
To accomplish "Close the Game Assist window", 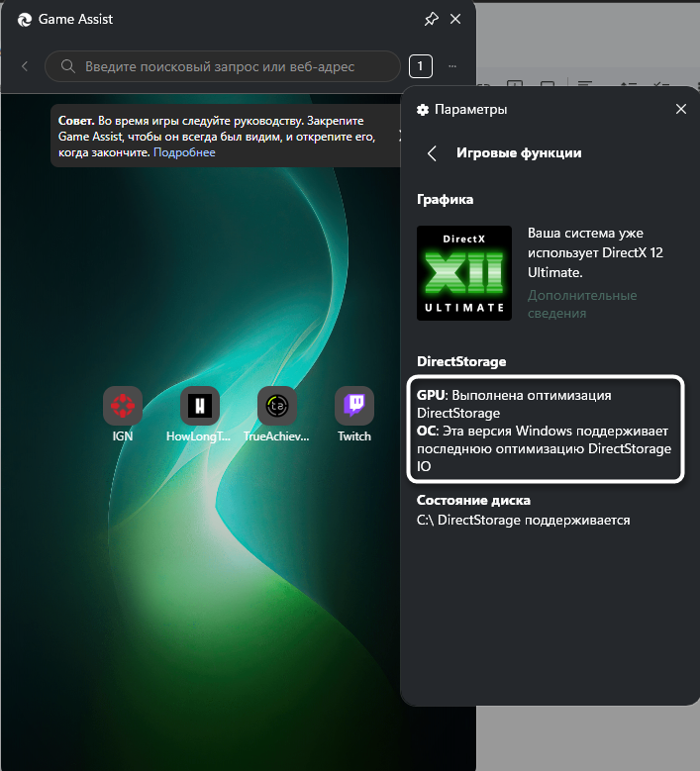I will (x=455, y=19).
